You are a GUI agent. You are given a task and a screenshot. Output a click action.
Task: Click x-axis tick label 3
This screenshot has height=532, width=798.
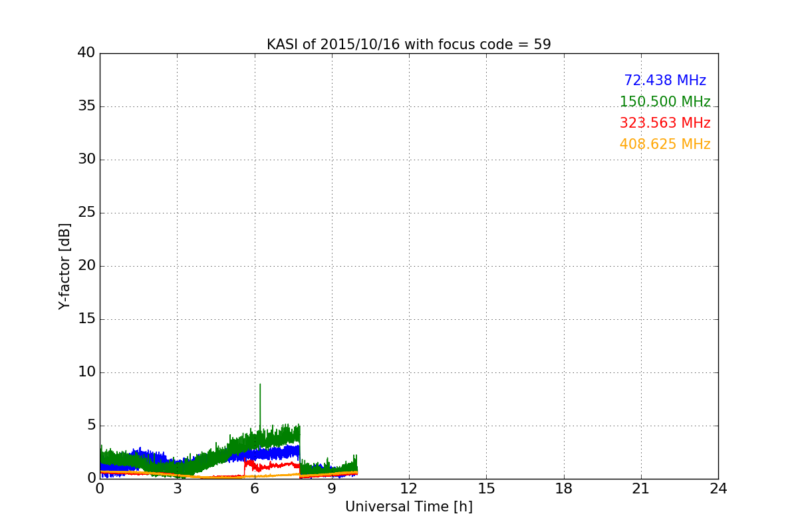177,488
